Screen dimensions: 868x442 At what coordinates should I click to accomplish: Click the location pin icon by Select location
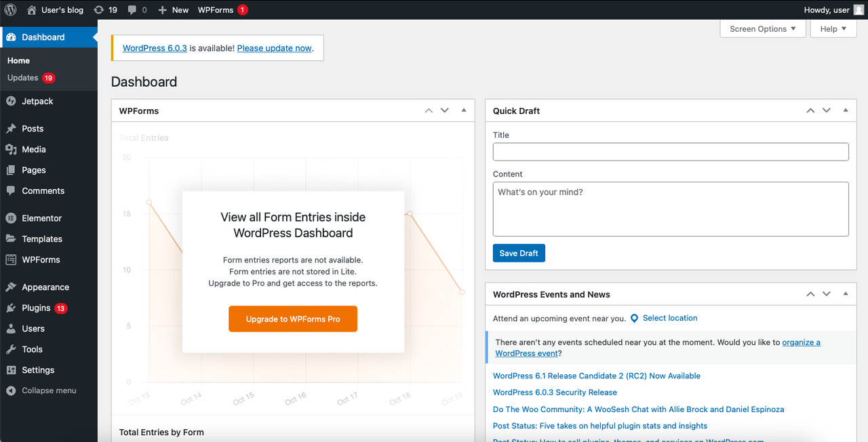pos(634,318)
